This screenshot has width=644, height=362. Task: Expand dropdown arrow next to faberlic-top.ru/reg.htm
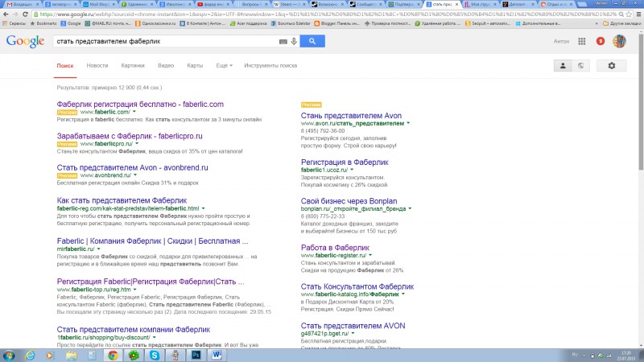[134, 290]
